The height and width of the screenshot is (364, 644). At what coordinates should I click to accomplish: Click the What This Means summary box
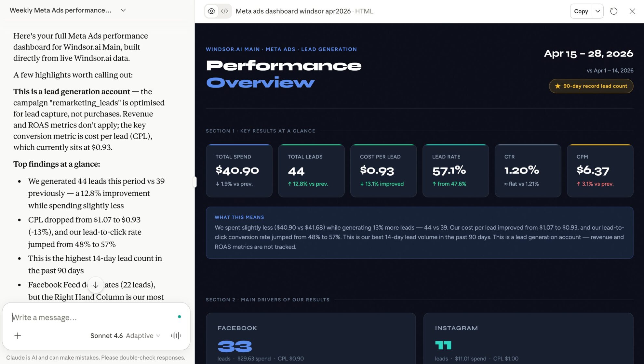click(420, 233)
